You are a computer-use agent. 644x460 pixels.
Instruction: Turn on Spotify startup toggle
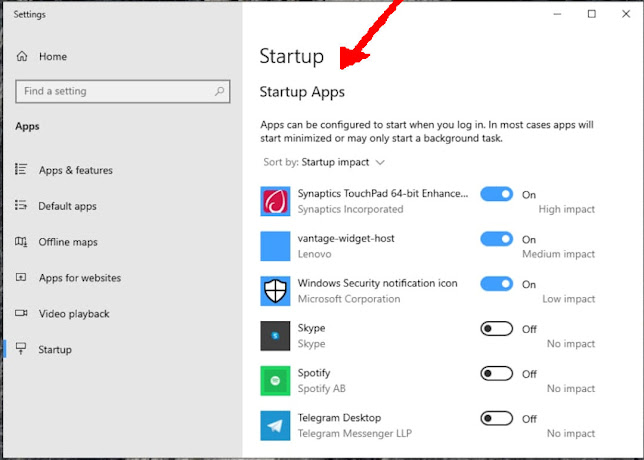tap(497, 373)
